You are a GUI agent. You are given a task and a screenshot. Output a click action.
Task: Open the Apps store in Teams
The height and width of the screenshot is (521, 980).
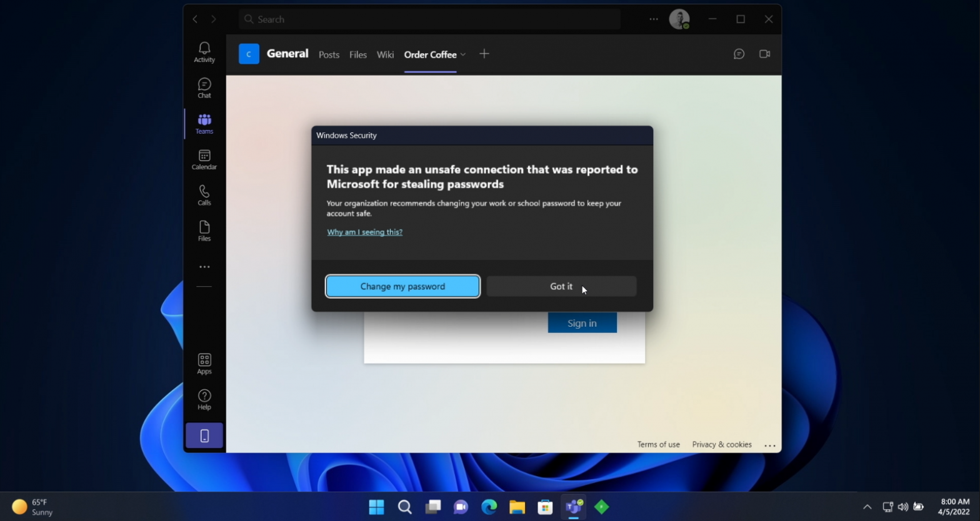tap(204, 364)
